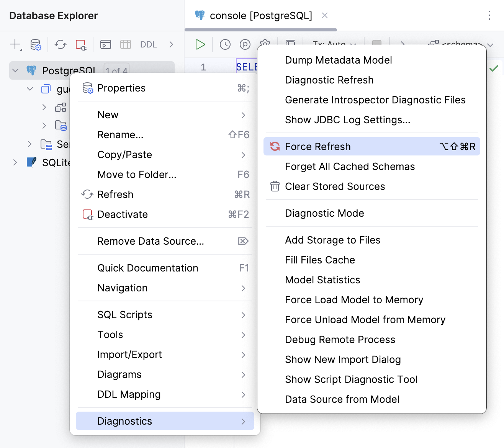Open the console settings gear icon
This screenshot has width=504, height=448.
point(265,44)
